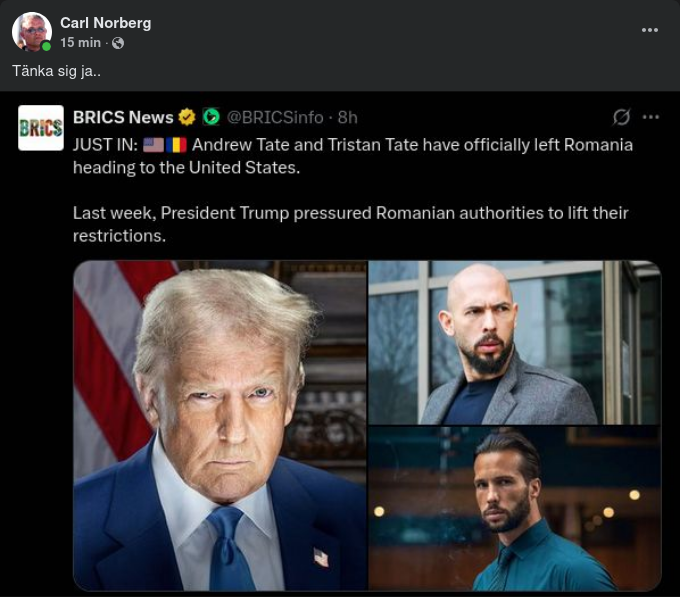Open the top-right bald man photo
The height and width of the screenshot is (597, 680).
pos(514,342)
